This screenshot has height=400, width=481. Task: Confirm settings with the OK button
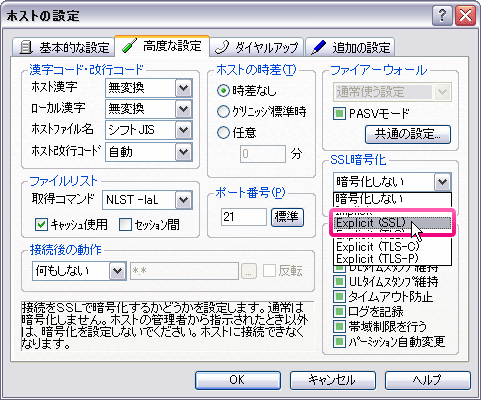238,380
